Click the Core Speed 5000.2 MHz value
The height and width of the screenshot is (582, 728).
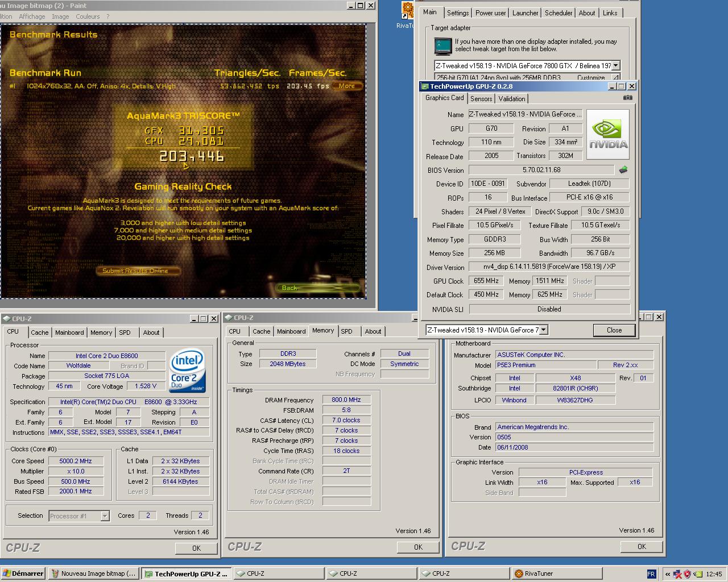point(76,461)
